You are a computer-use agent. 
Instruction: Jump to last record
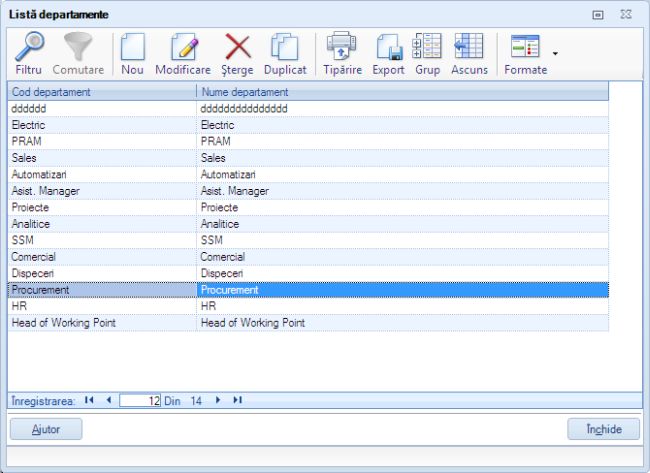tap(237, 400)
